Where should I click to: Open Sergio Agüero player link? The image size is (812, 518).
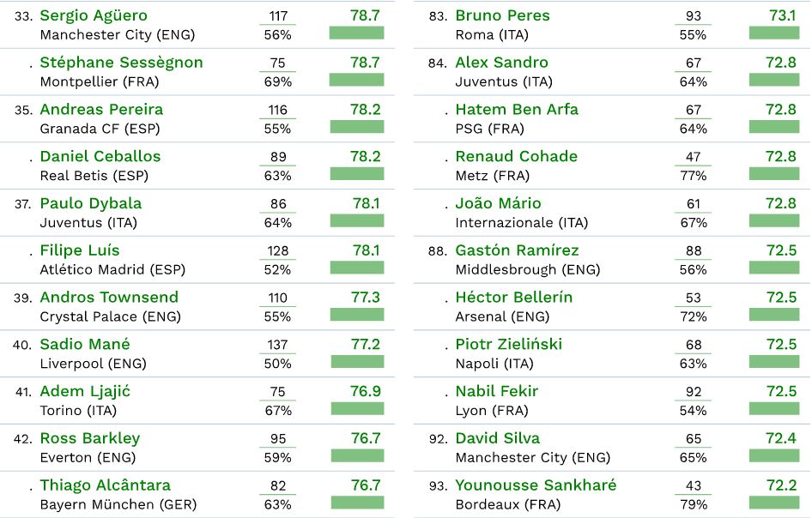[x=94, y=15]
